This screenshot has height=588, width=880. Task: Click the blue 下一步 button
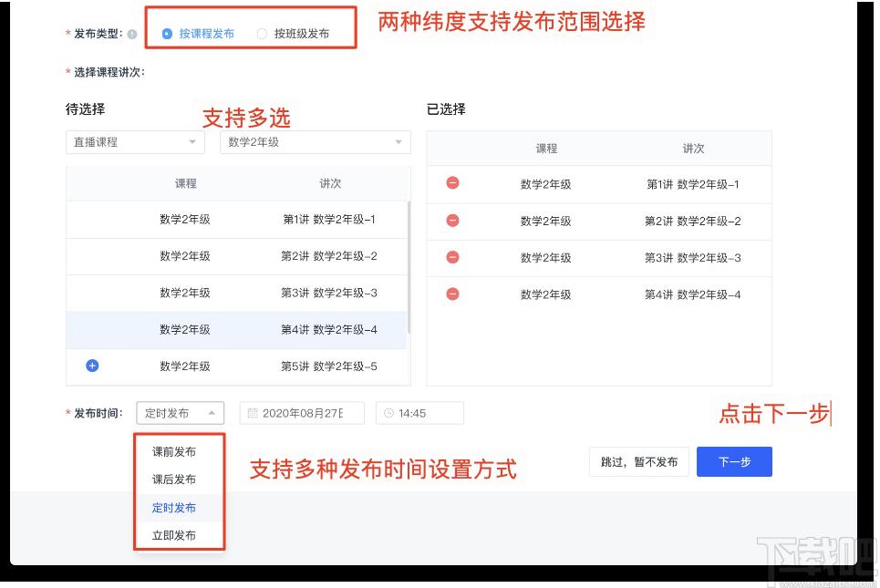(x=734, y=462)
